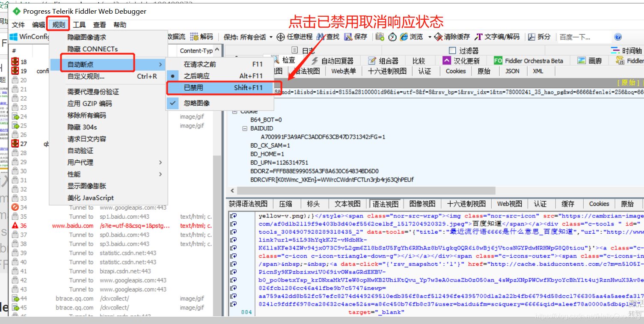This screenshot has width=644, height=324.
Task: Open the Tools (工具) menu
Action: tap(79, 24)
